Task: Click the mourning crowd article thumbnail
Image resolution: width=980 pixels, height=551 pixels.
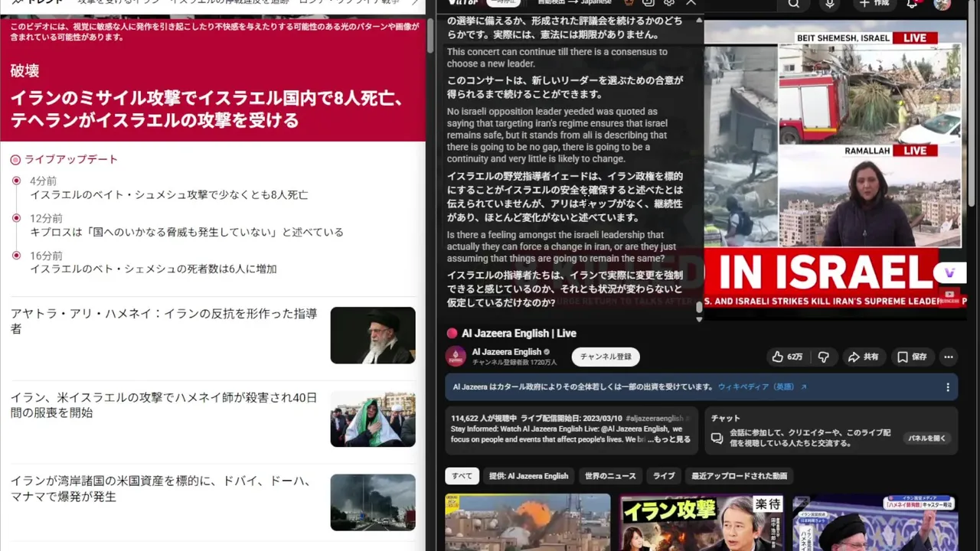Action: [373, 419]
